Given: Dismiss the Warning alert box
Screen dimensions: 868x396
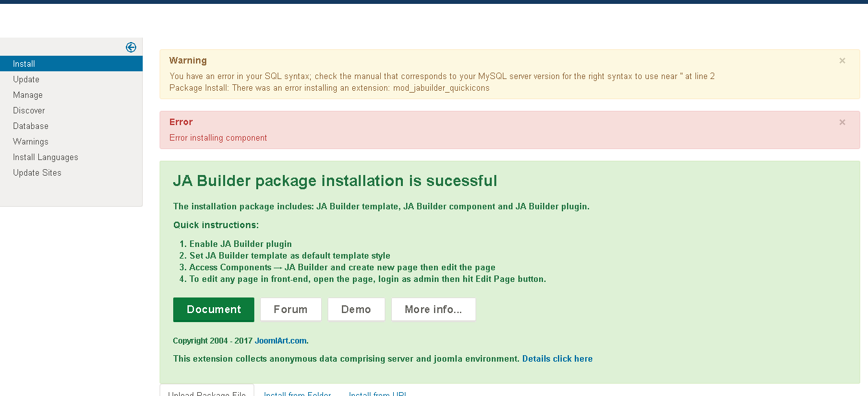Looking at the screenshot, I should click(x=842, y=61).
